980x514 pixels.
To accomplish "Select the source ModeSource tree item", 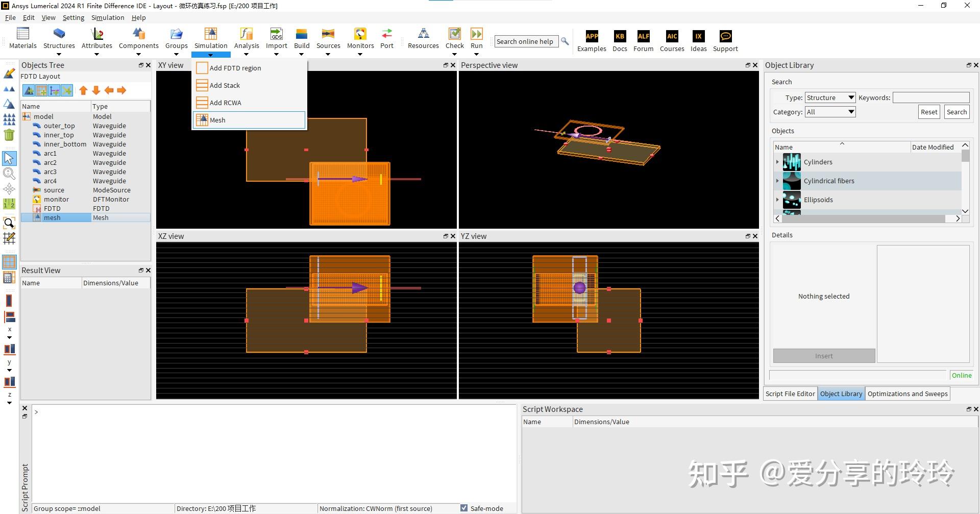I will 86,190.
